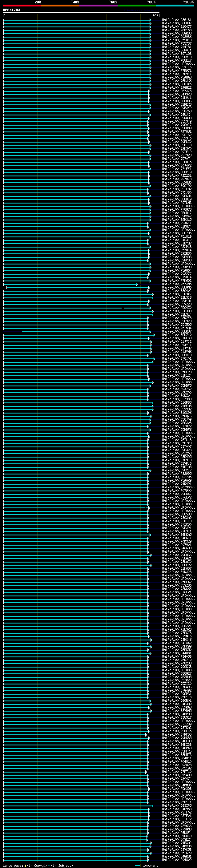Click hit label UniRef100_P51818
The height and width of the screenshot is (868, 197).
(177, 40)
